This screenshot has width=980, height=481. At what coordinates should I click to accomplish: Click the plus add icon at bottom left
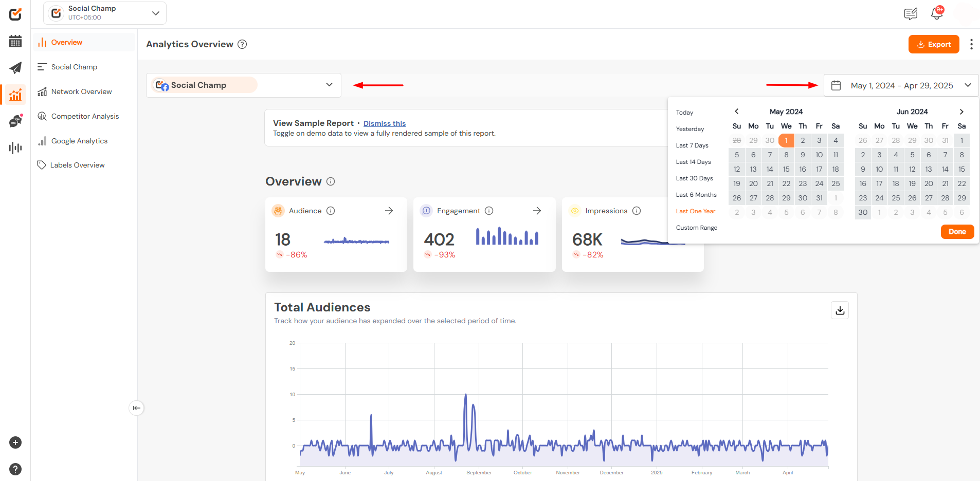tap(15, 442)
